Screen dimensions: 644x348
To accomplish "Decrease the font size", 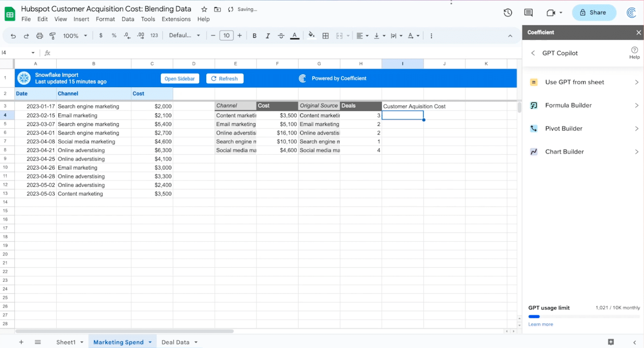I will click(213, 35).
